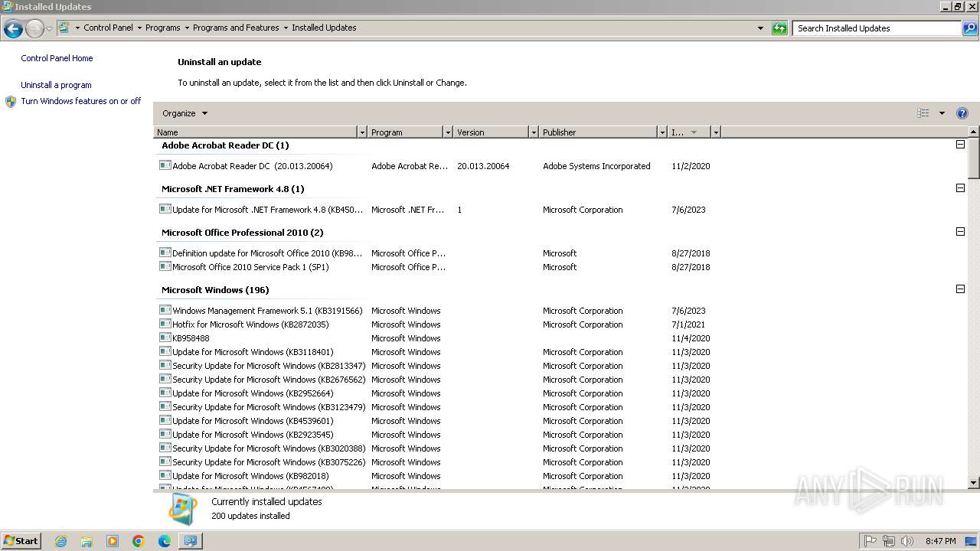Sort by the Publisher column header
The height and width of the screenshot is (551, 980).
point(599,132)
